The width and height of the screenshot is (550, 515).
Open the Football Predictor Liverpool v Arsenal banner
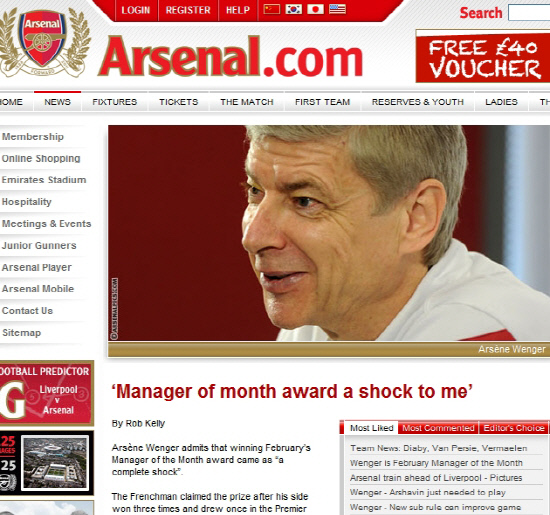coord(47,393)
